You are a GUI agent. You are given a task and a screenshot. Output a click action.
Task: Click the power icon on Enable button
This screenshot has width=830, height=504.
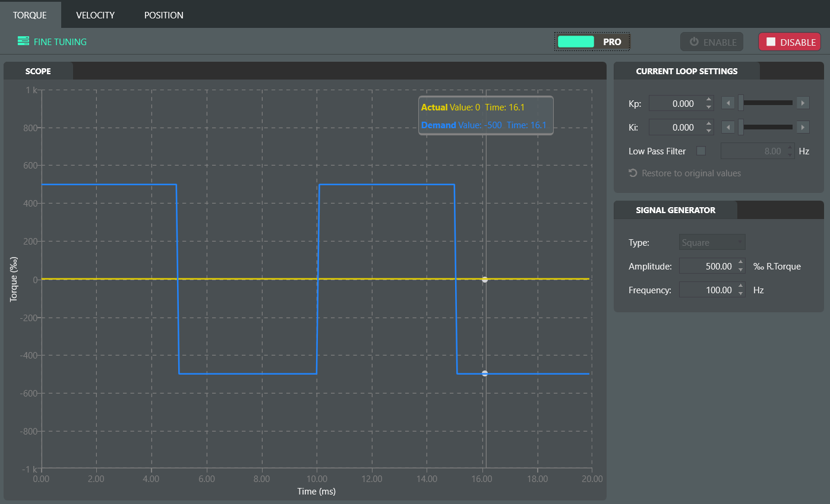click(x=694, y=42)
